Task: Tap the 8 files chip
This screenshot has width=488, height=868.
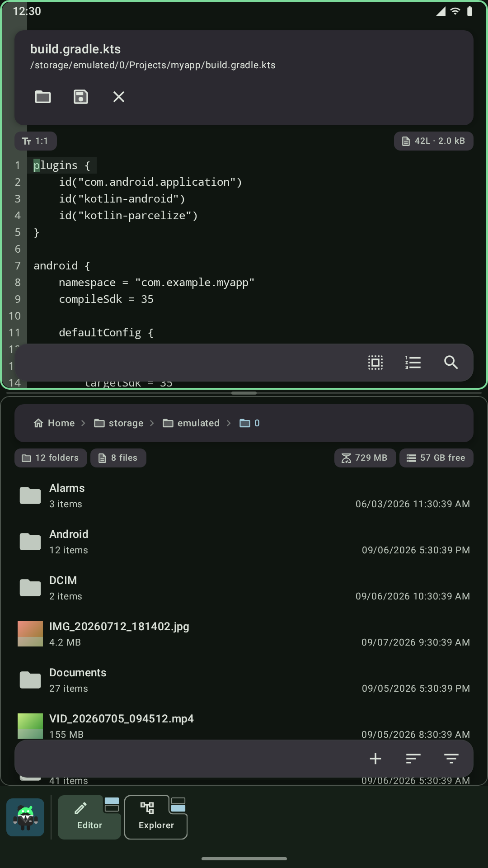Action: [x=118, y=458]
